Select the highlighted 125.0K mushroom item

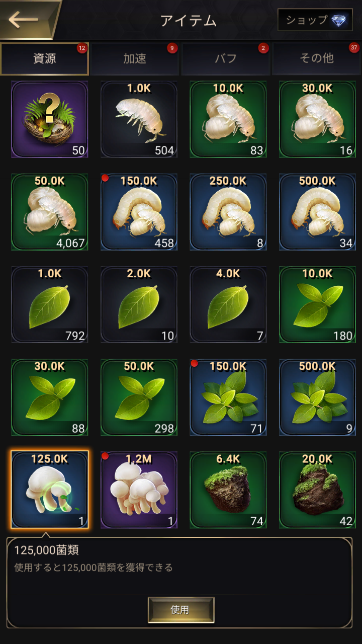tap(50, 490)
